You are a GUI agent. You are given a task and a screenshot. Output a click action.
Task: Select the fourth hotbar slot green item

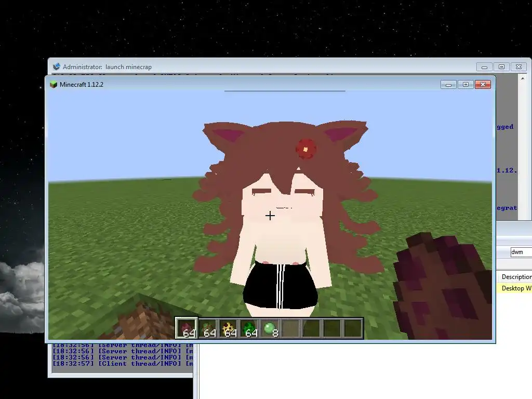[249, 328]
